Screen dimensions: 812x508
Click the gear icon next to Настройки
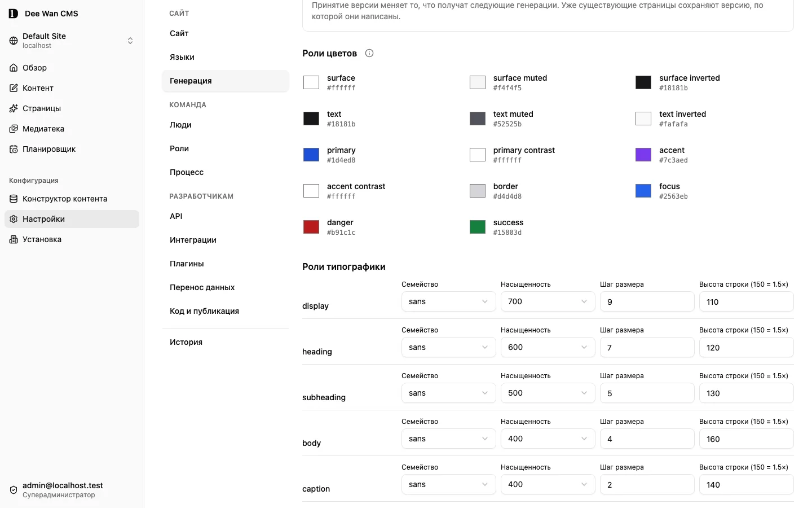[14, 219]
